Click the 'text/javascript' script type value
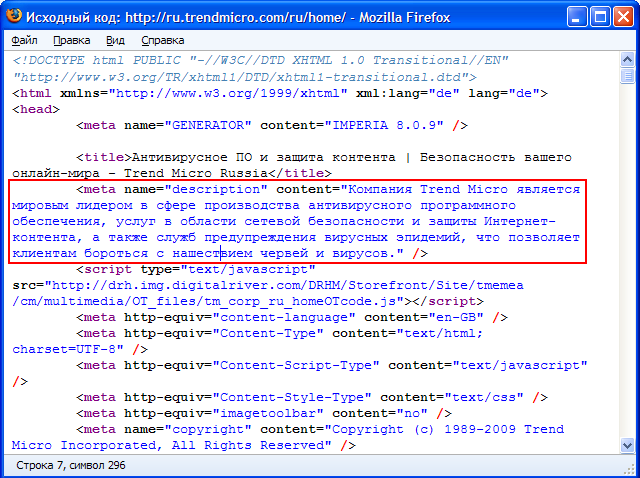Viewport: 640px width, 478px height. coord(248,269)
